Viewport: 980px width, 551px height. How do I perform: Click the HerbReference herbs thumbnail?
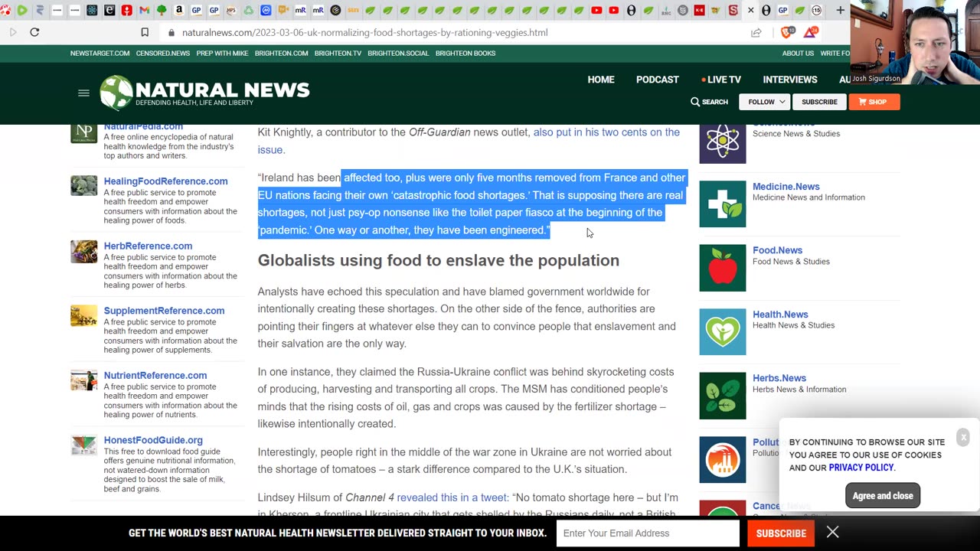point(84,251)
